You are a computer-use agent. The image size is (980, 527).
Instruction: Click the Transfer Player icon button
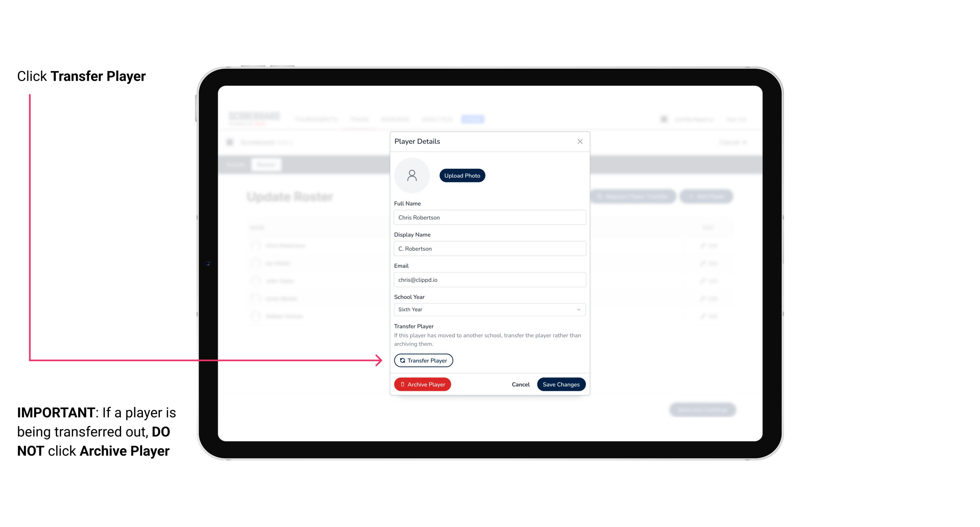pos(423,360)
